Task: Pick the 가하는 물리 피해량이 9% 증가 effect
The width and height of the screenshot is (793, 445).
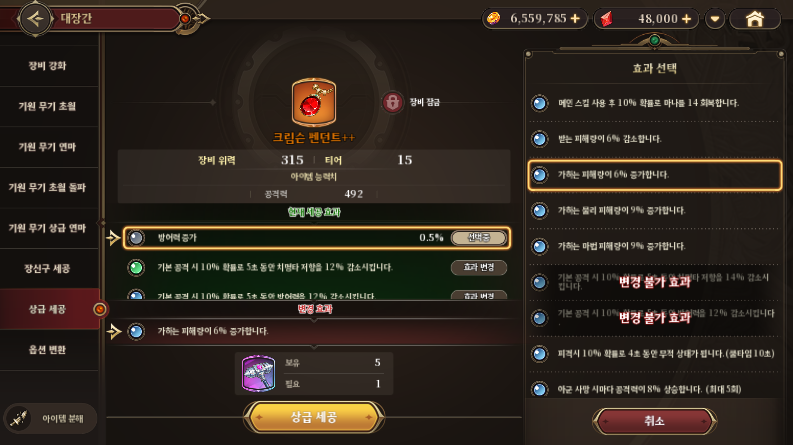Action: pos(655,210)
